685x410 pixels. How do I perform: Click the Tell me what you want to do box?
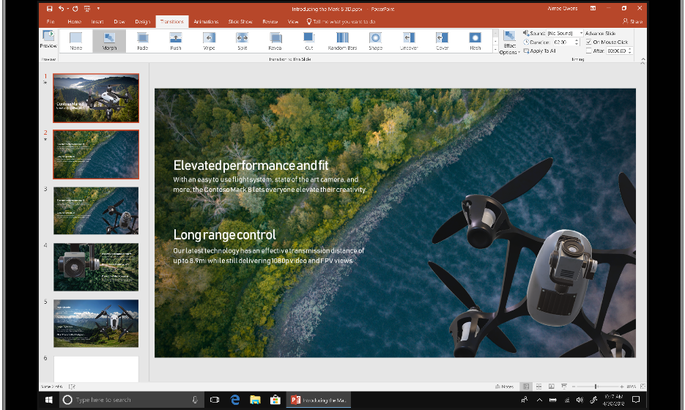click(341, 21)
